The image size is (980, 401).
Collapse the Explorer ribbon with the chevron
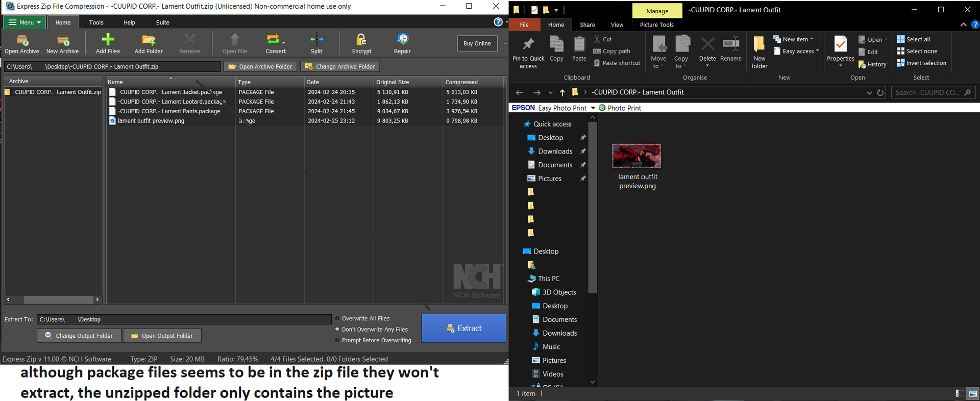coord(963,24)
